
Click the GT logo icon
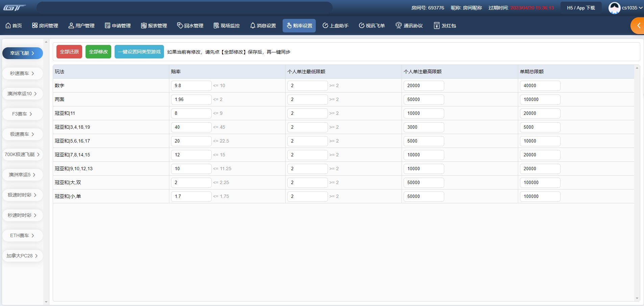coord(15,7)
